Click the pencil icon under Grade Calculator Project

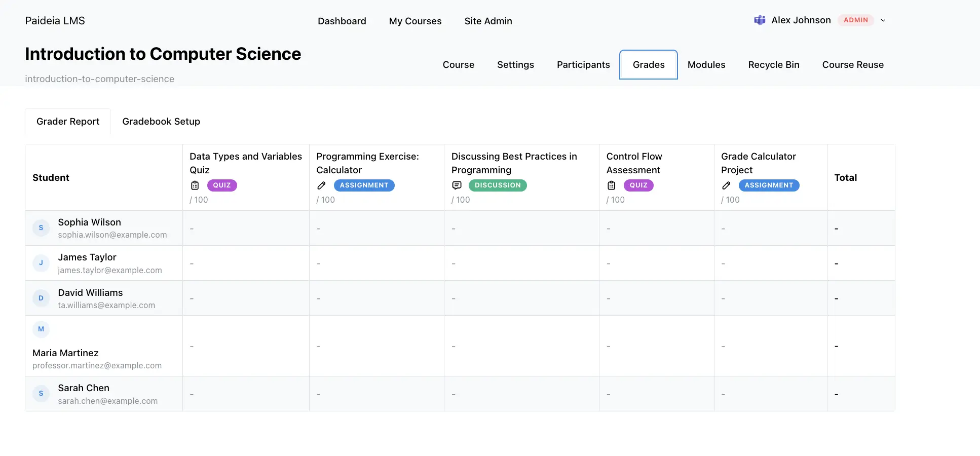[726, 185]
